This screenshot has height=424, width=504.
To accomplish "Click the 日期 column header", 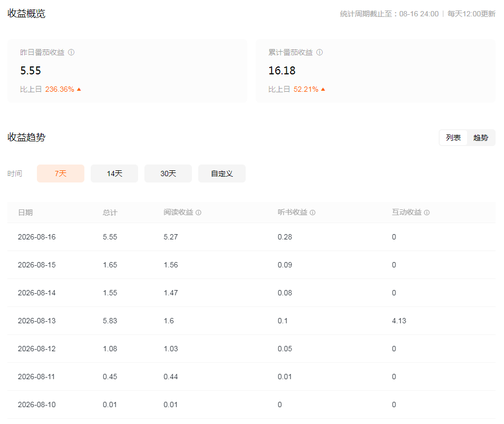I will 25,213.
